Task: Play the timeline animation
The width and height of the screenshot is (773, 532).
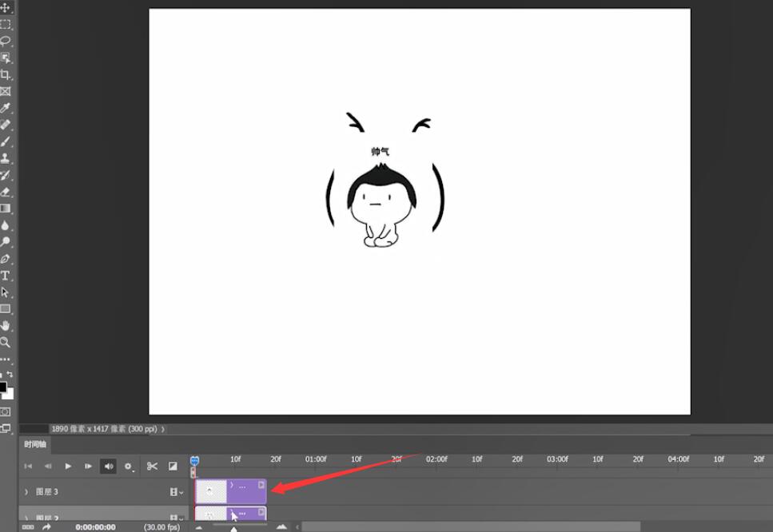Action: (68, 466)
